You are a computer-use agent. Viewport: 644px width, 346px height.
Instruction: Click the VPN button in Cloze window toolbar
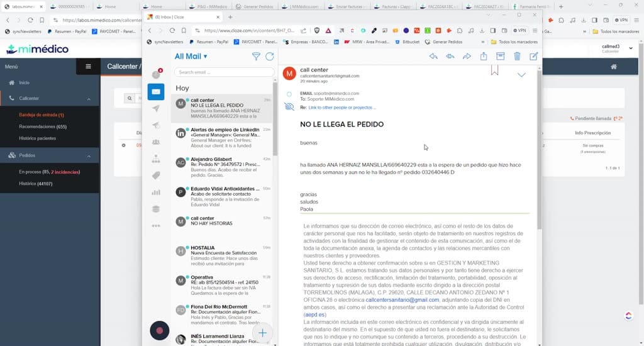coord(519,30)
